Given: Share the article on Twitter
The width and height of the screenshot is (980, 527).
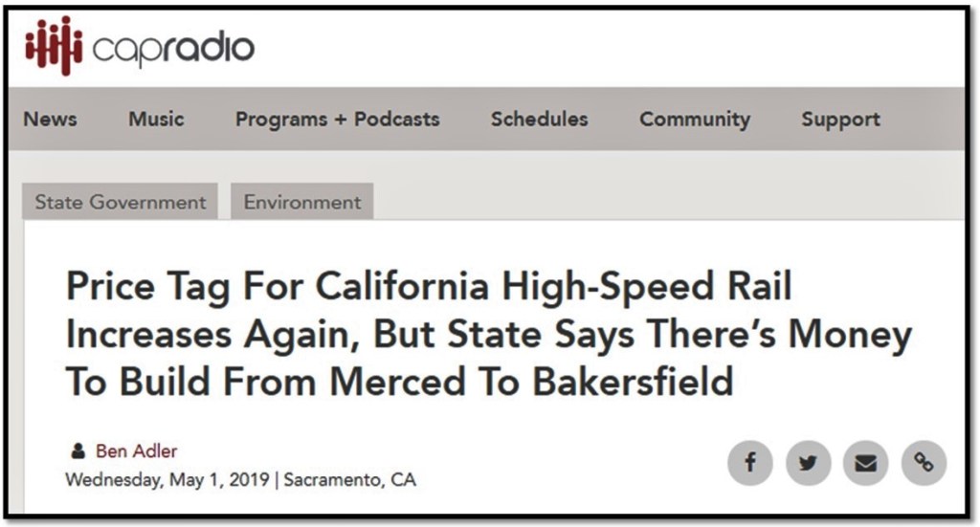Looking at the screenshot, I should (x=808, y=464).
